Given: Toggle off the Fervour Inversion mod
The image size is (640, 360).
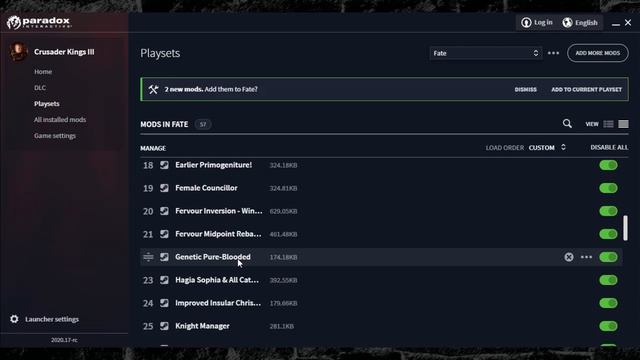Looking at the screenshot, I should [608, 211].
